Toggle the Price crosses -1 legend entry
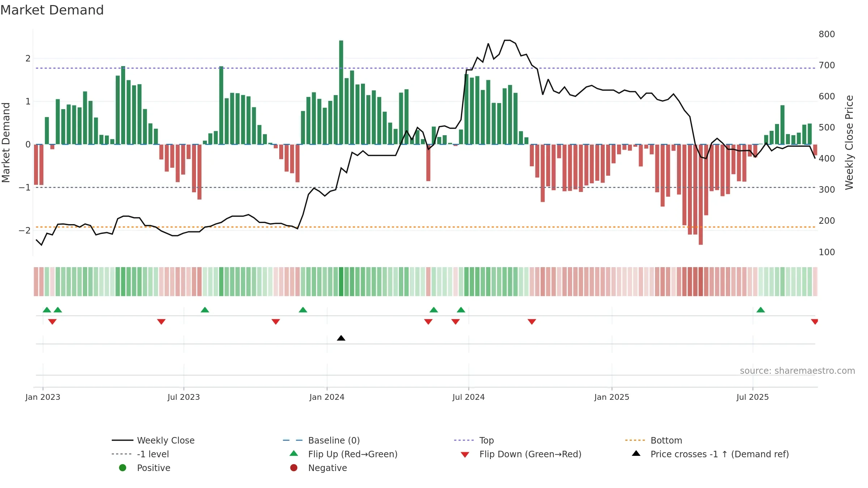Screen dimensions: 868x488 click(x=710, y=454)
